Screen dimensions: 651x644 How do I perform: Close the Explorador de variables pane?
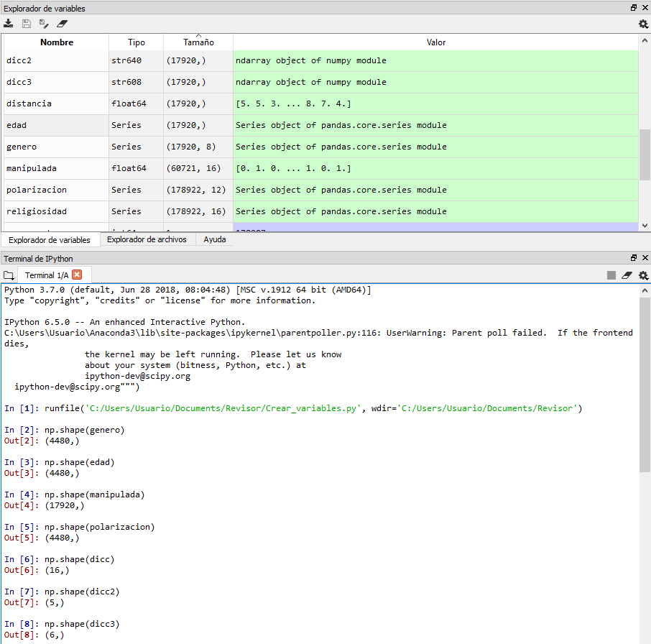pos(645,7)
